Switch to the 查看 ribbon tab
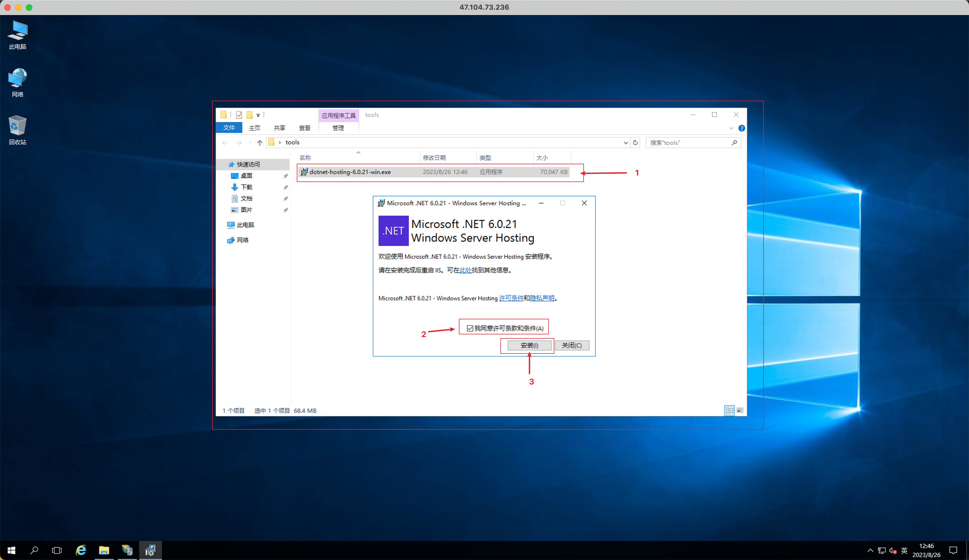Viewport: 969px width, 560px height. [304, 128]
